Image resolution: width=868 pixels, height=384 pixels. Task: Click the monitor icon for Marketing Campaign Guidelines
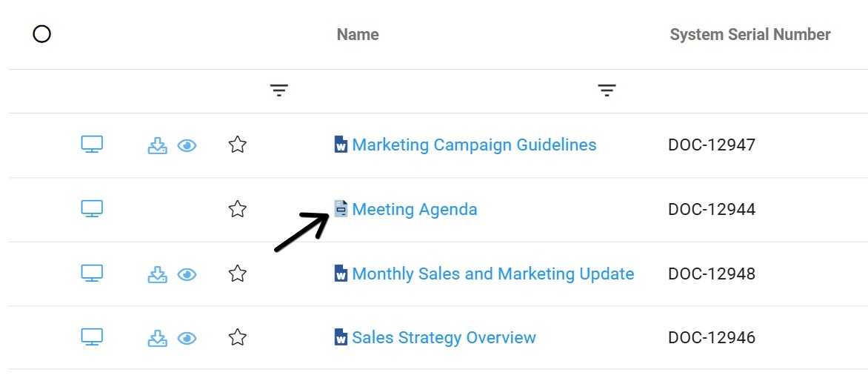tap(92, 145)
